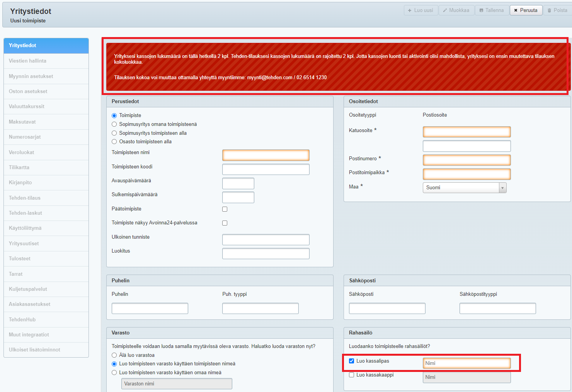Choose Osasto toimipisteen alla radio button
The height and width of the screenshot is (392, 572).
pos(114,142)
